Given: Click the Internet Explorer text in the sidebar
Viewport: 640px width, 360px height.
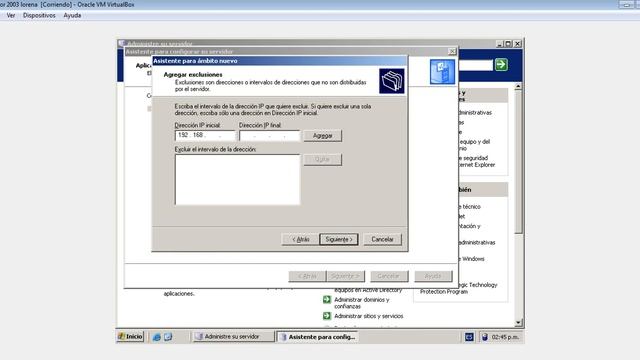Looking at the screenshot, I should click(x=476, y=165).
